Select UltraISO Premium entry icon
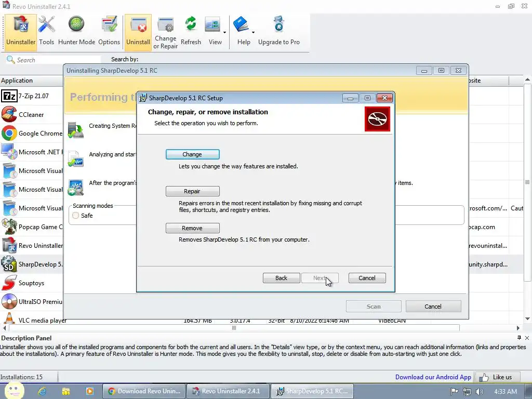532x399 pixels. coord(9,301)
